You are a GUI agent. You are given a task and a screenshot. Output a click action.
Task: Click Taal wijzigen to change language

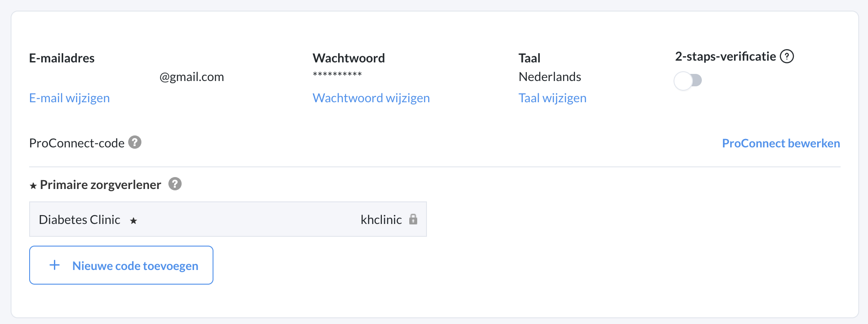pos(552,98)
